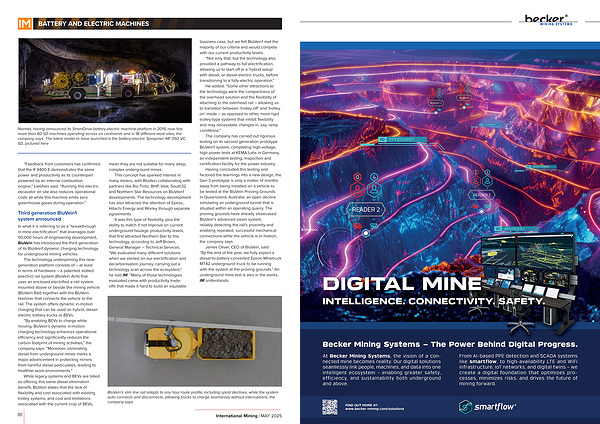Click the "DIGITAL MINE" headline

(x=402, y=284)
